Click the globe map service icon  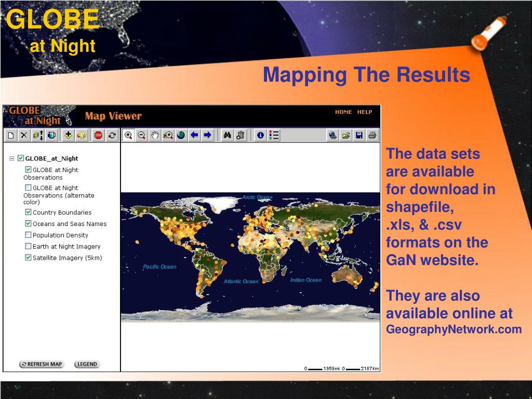tap(333, 136)
